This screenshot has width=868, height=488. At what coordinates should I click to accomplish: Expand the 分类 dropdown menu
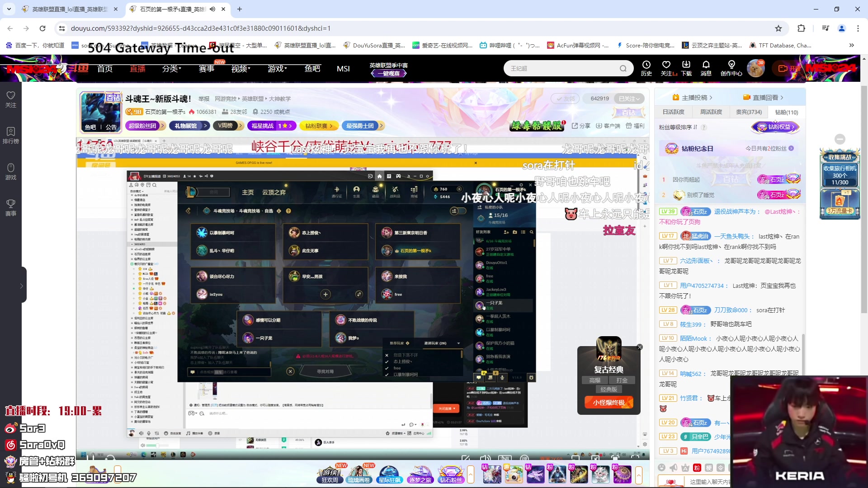coord(172,69)
